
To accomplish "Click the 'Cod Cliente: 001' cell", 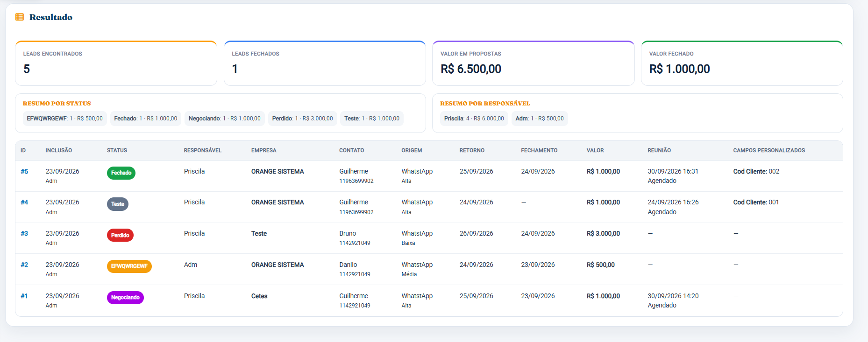I will pyautogui.click(x=756, y=202).
